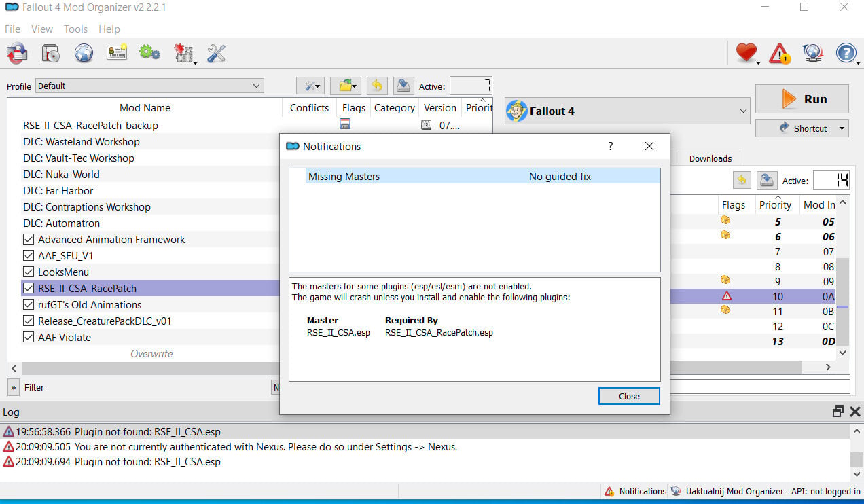The image size is (864, 504).
Task: Click box flag icon on plugin priority 9
Action: (725, 280)
